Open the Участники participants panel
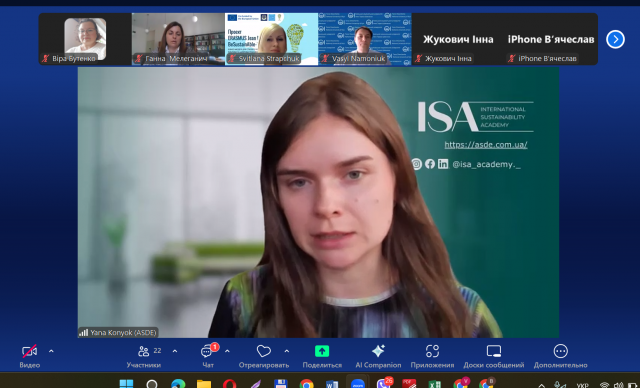The width and height of the screenshot is (640, 388). [144, 356]
